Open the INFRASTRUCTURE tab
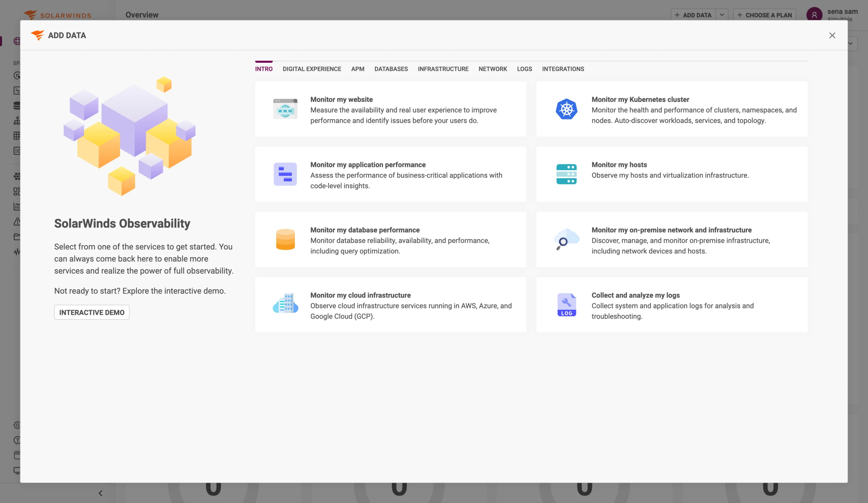Image resolution: width=868 pixels, height=503 pixels. pos(443,69)
